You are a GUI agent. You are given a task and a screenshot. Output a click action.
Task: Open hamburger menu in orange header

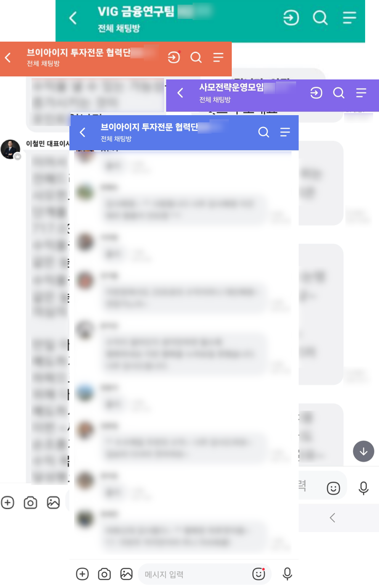[x=218, y=57]
